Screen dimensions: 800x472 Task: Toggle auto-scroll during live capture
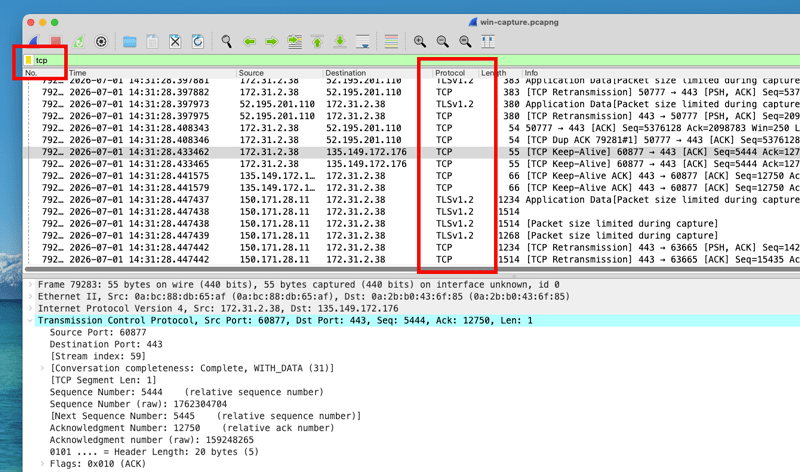(x=363, y=42)
